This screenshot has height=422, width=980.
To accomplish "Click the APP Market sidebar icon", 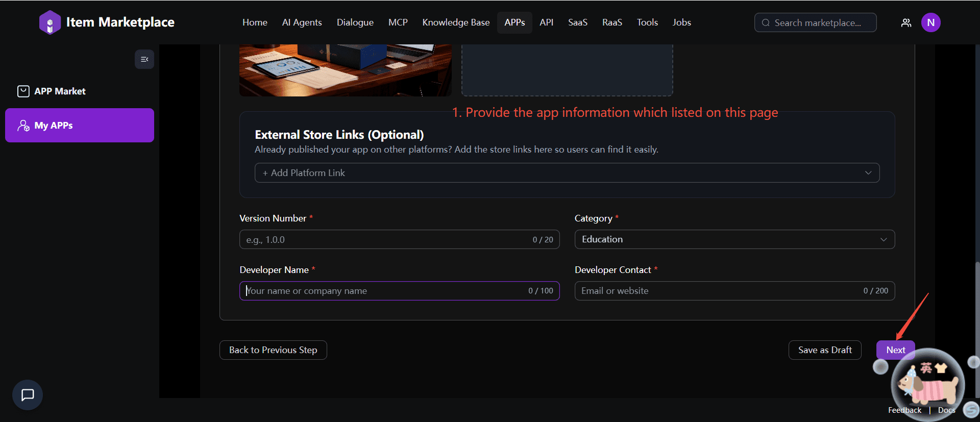I will point(23,91).
